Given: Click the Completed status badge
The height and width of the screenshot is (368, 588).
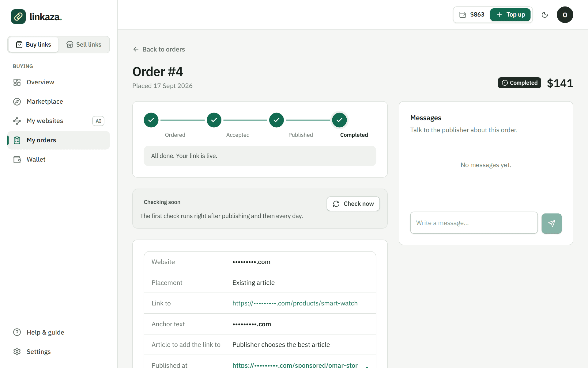Looking at the screenshot, I should tap(519, 83).
